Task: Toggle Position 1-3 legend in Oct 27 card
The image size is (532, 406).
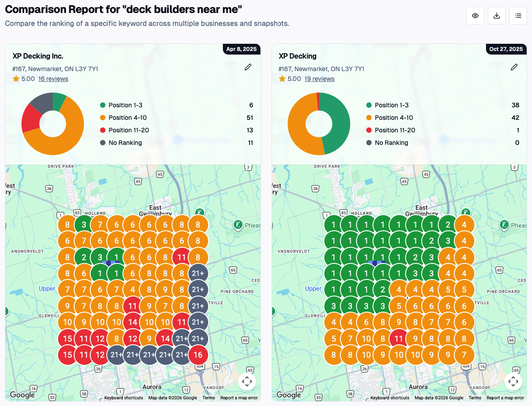Action: [x=387, y=106]
